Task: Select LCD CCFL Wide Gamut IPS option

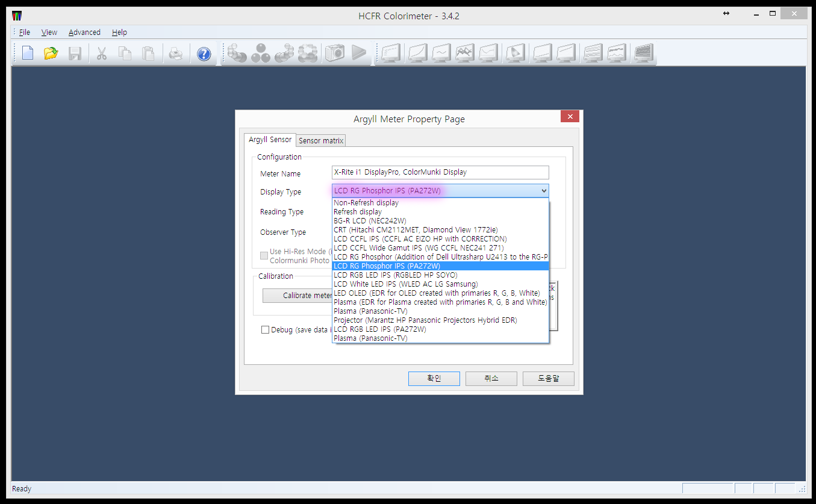Action: coord(440,248)
